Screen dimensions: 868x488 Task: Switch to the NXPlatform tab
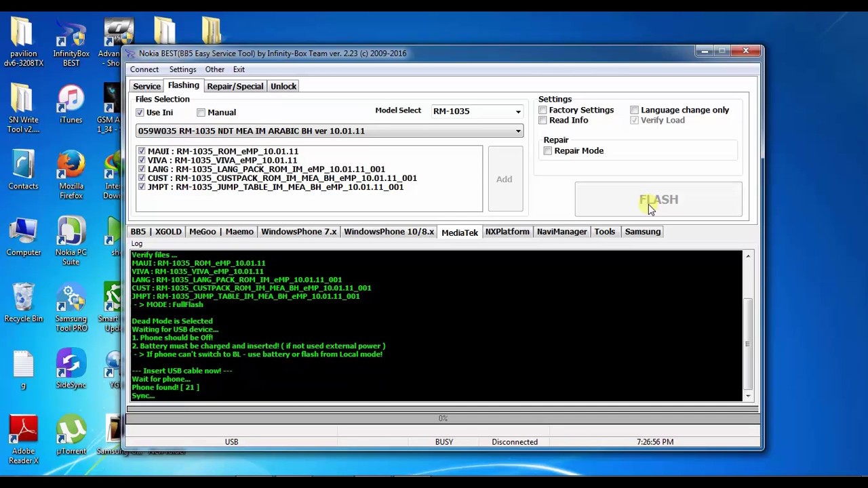pyautogui.click(x=507, y=232)
